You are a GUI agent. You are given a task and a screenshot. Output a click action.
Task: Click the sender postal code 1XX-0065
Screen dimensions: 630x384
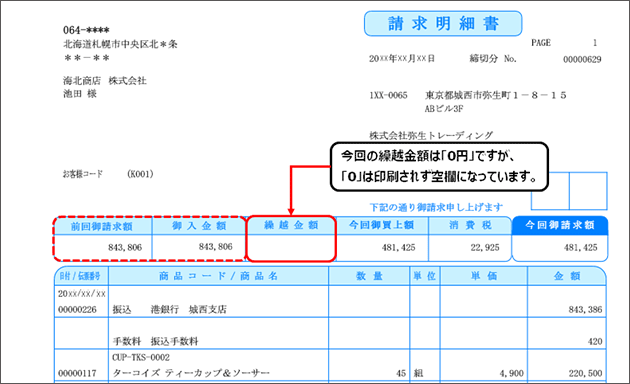(388, 96)
